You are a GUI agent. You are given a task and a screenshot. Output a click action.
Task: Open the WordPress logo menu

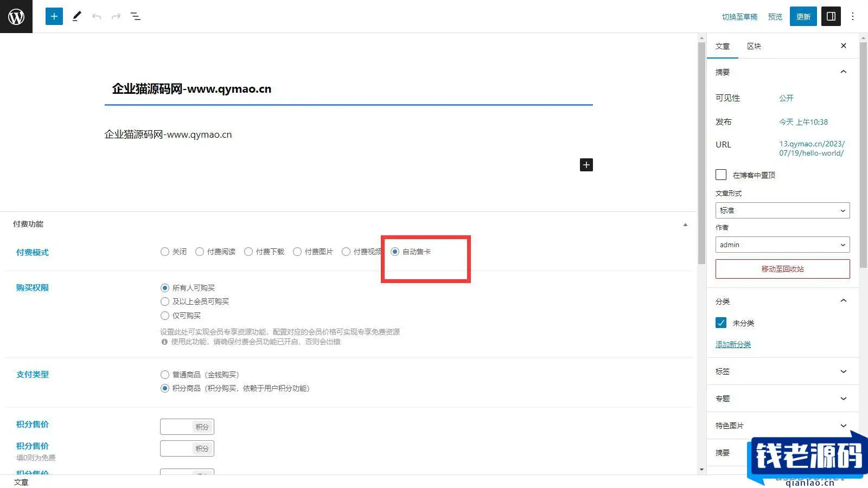16,16
